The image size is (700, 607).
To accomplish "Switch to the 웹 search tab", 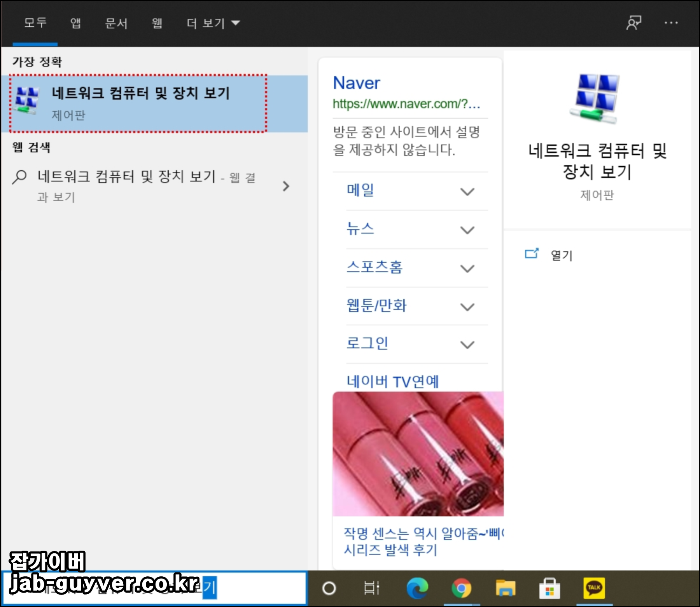I will pyautogui.click(x=156, y=23).
